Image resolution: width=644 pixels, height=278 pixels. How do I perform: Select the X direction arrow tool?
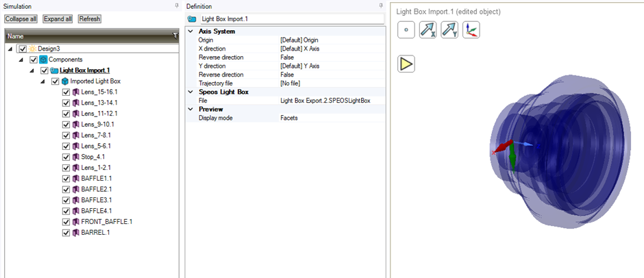click(x=428, y=30)
